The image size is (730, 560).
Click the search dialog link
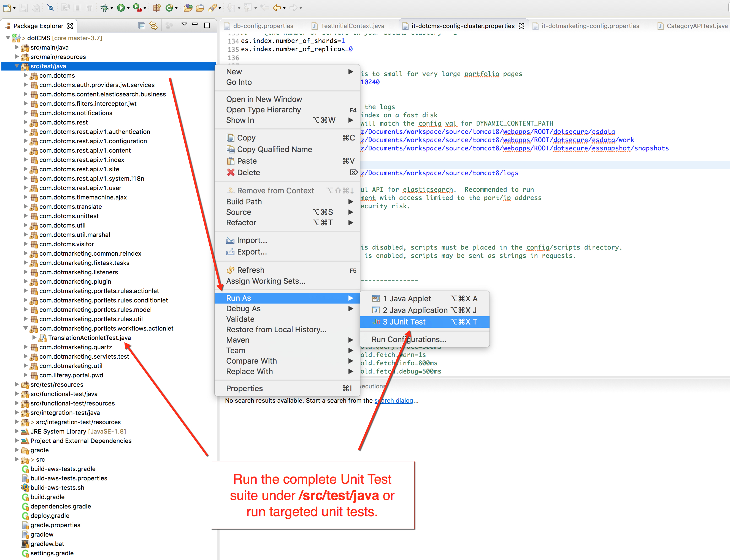[394, 400]
